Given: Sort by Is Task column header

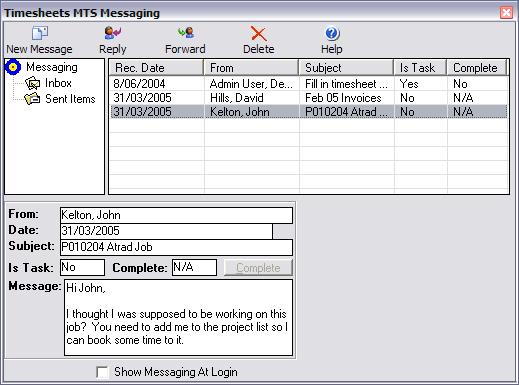Looking at the screenshot, I should pyautogui.click(x=420, y=68).
